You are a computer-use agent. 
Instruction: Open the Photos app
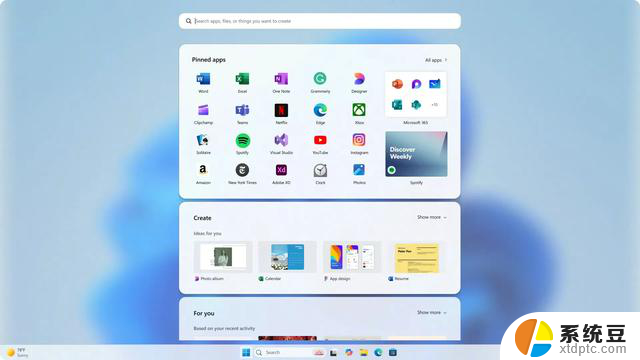tap(359, 170)
